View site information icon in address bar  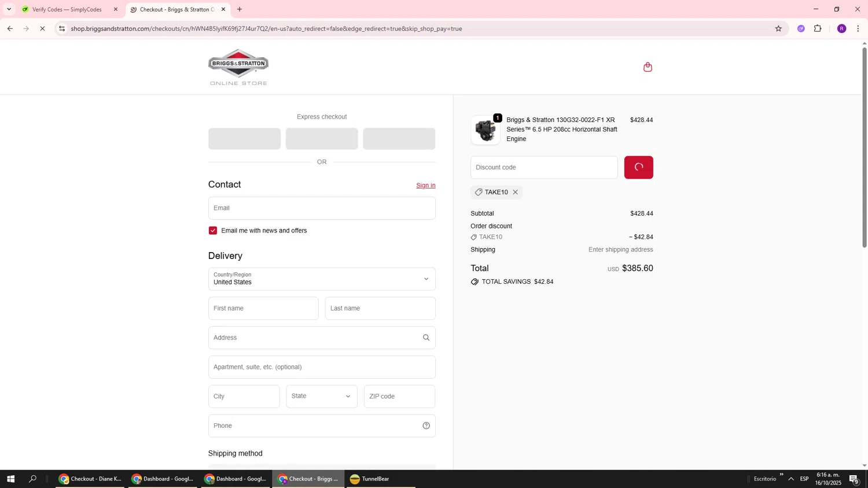(62, 28)
